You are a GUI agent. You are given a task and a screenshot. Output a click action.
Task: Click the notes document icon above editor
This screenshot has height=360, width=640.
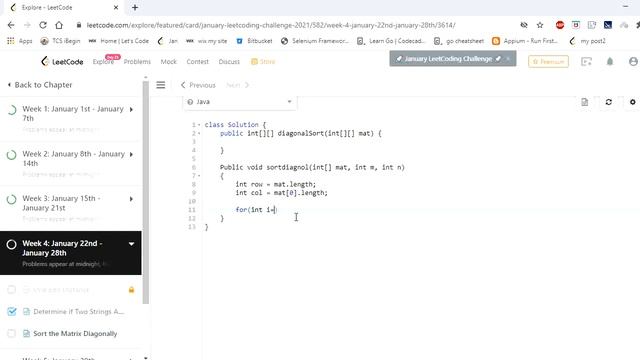[x=584, y=102]
